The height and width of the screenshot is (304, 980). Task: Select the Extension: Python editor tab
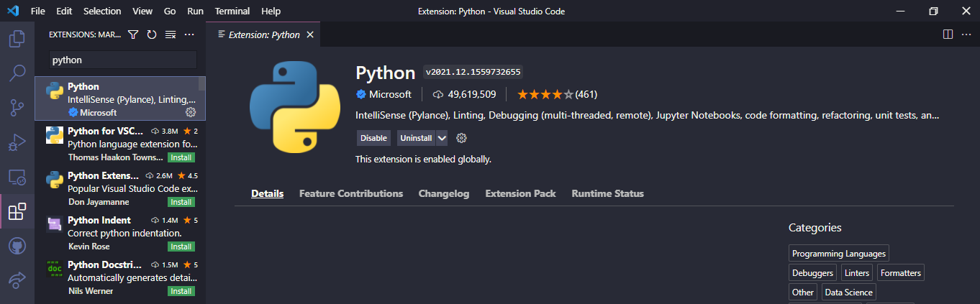263,34
